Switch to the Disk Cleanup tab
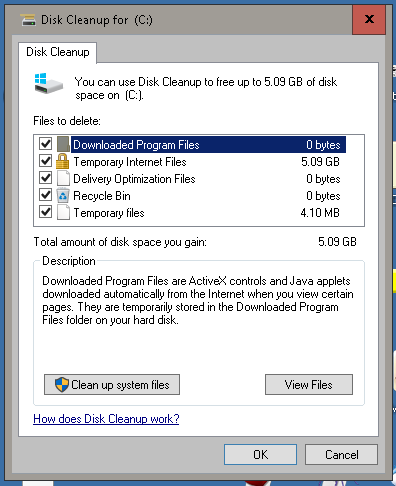Viewport: 396px width, 486px height. (x=58, y=52)
